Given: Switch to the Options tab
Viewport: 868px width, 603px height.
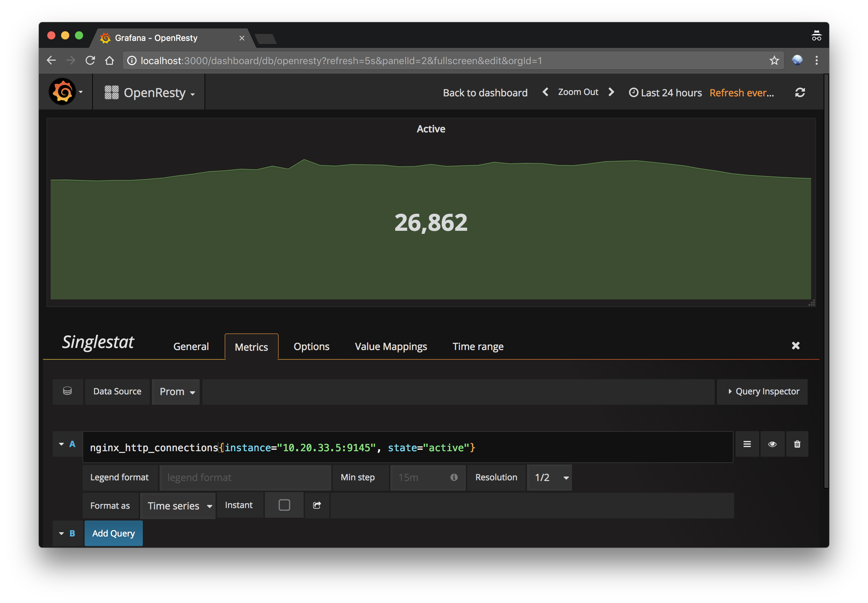Looking at the screenshot, I should click(311, 346).
